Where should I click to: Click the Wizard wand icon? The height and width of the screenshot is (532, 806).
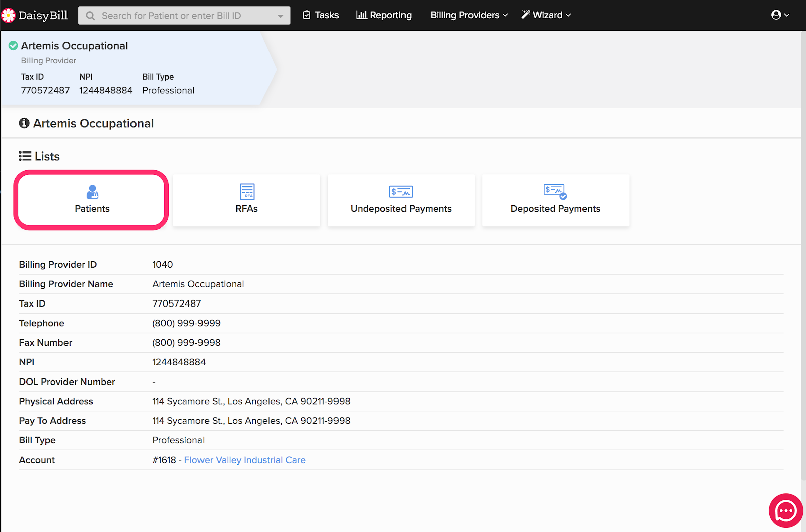coord(526,15)
